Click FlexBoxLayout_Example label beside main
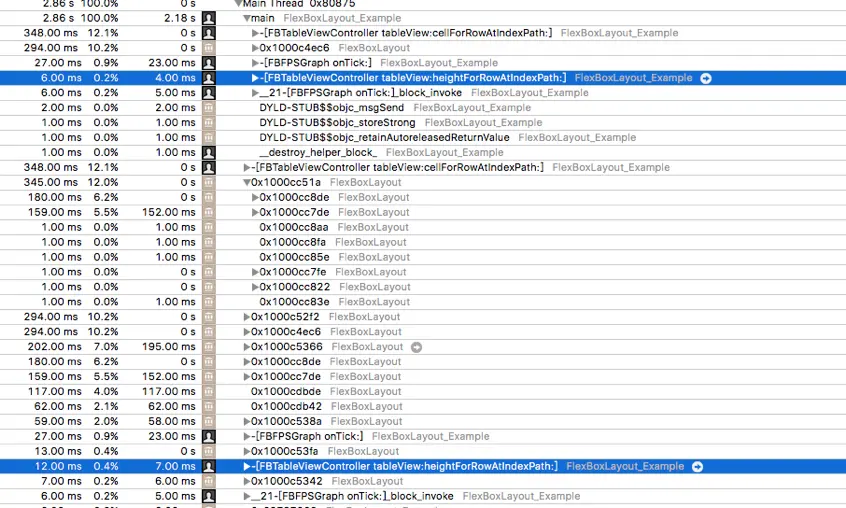The width and height of the screenshot is (846, 508). tap(342, 18)
